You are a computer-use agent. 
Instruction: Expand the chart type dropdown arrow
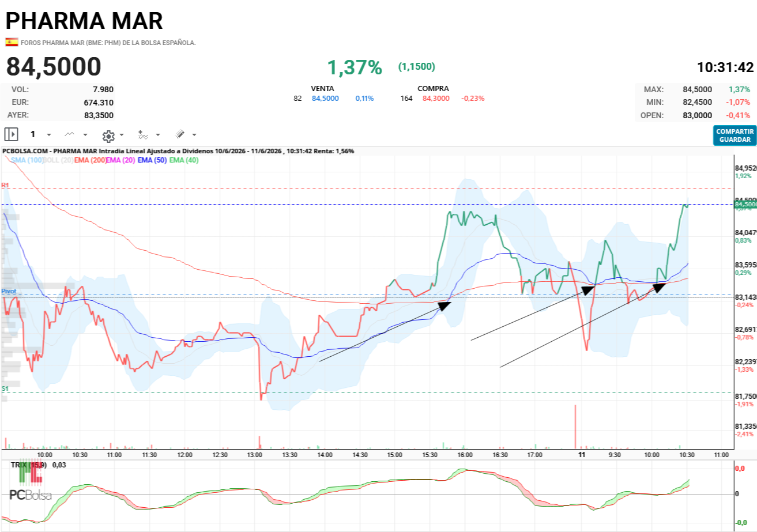pos(85,135)
